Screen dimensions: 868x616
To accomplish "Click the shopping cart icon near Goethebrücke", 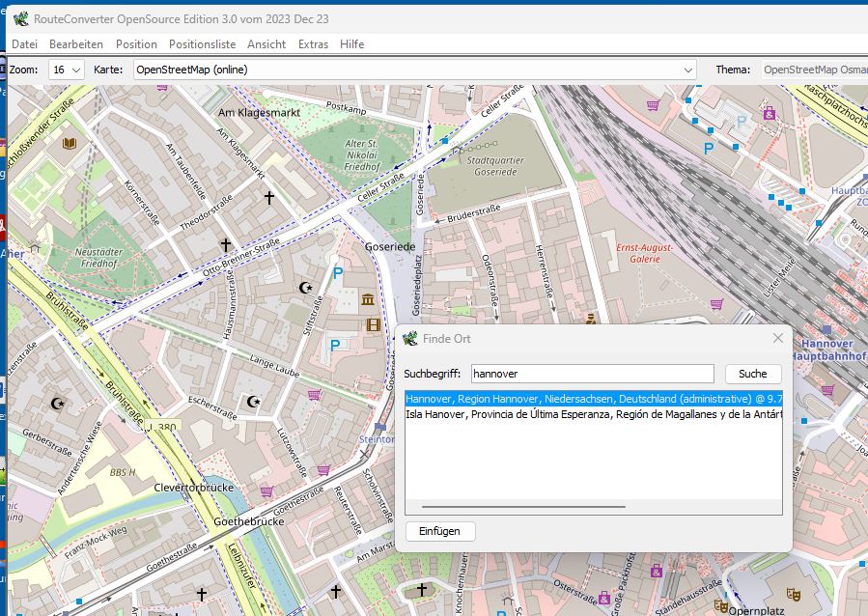I will [x=266, y=491].
